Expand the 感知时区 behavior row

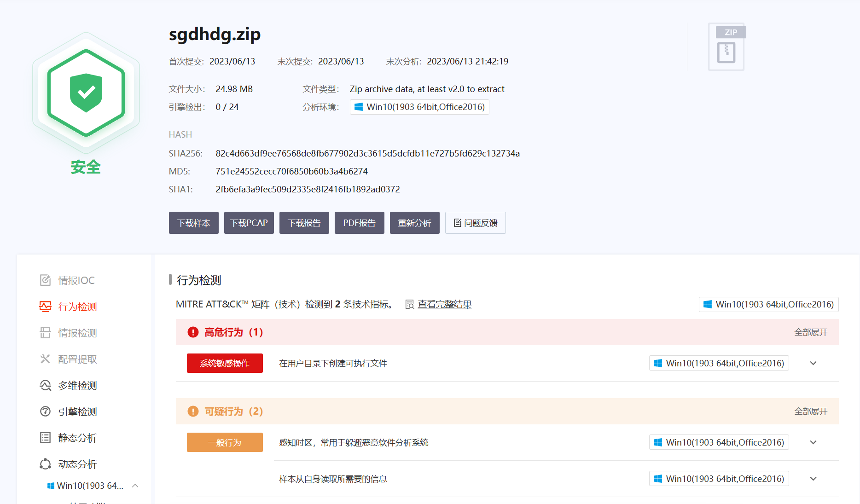(x=814, y=442)
